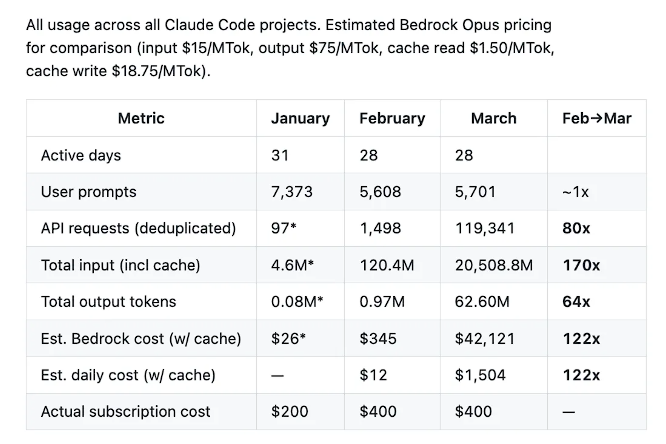Click the March column header
The height and width of the screenshot is (444, 666).
[493, 118]
